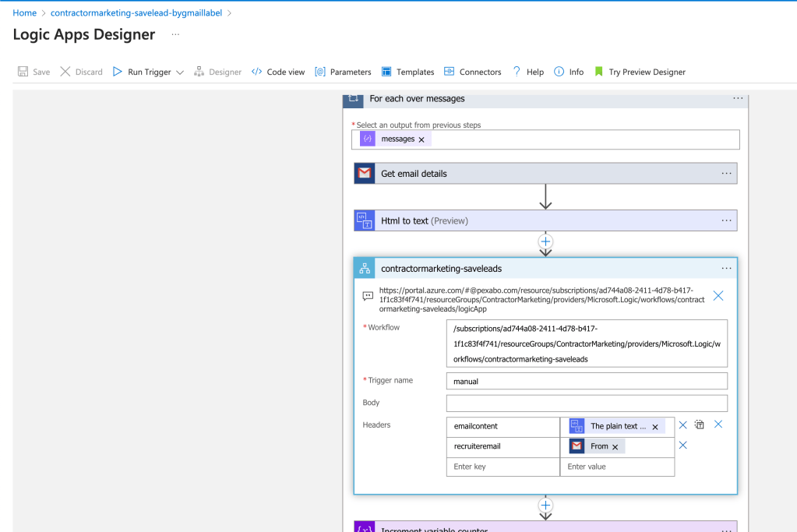
Task: Delete the recruiteremail header row
Action: [682, 445]
